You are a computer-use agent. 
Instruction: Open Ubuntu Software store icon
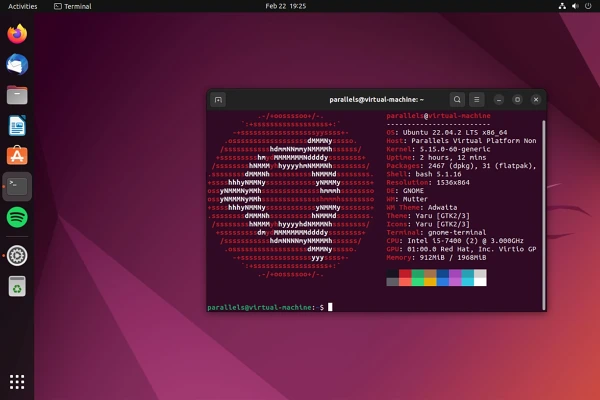tap(17, 156)
